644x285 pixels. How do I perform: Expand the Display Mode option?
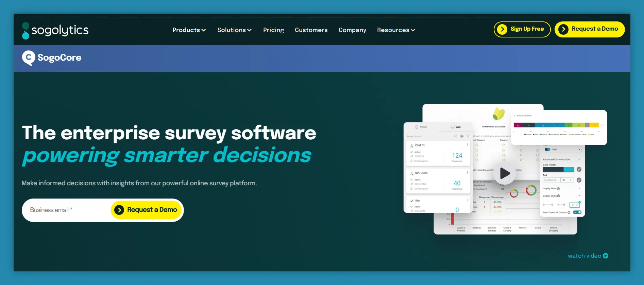click(x=579, y=188)
